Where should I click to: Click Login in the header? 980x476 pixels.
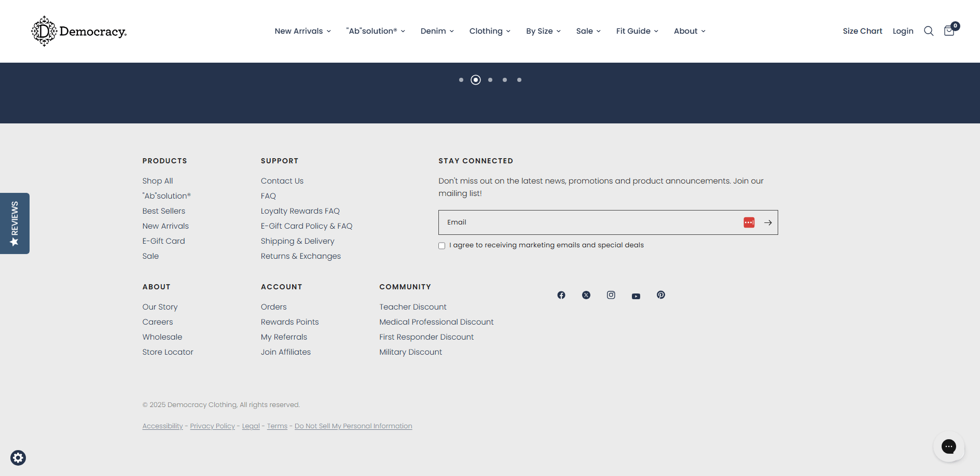pos(903,31)
